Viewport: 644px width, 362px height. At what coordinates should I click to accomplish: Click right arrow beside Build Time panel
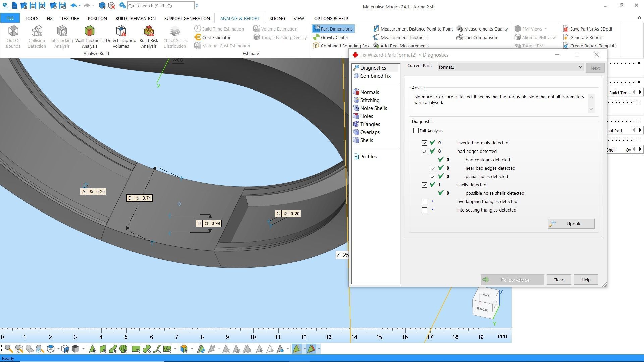click(x=640, y=92)
